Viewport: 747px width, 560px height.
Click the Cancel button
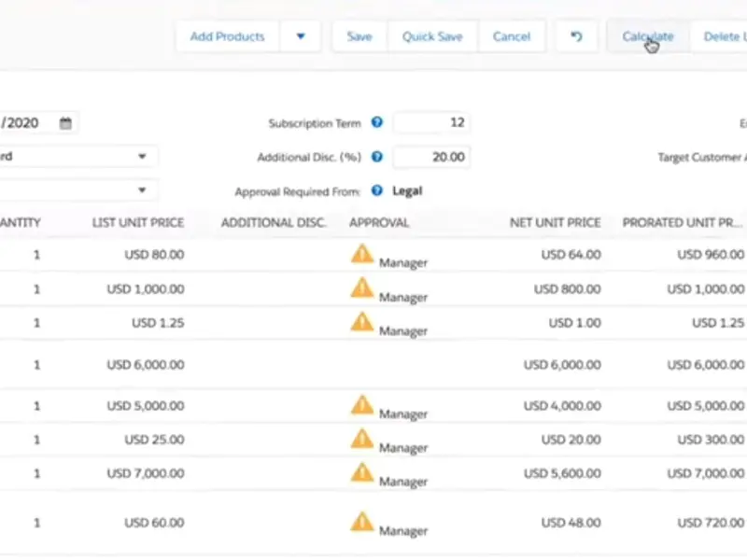pos(511,36)
